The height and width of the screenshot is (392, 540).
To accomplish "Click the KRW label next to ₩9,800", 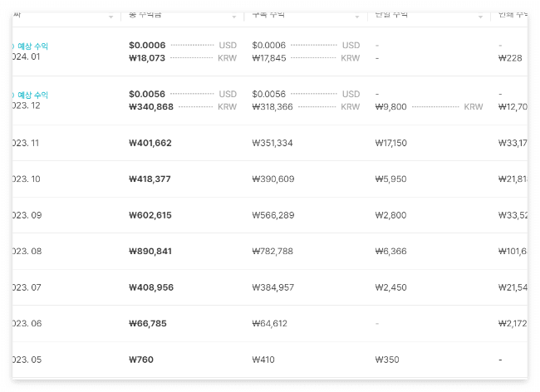I will pos(474,106).
